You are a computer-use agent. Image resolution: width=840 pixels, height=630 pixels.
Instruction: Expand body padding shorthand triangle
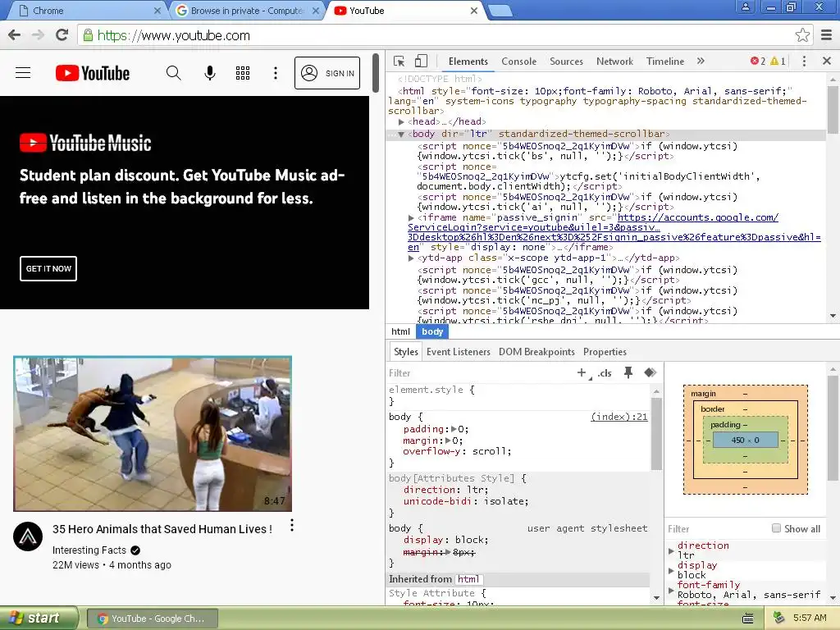(x=454, y=429)
